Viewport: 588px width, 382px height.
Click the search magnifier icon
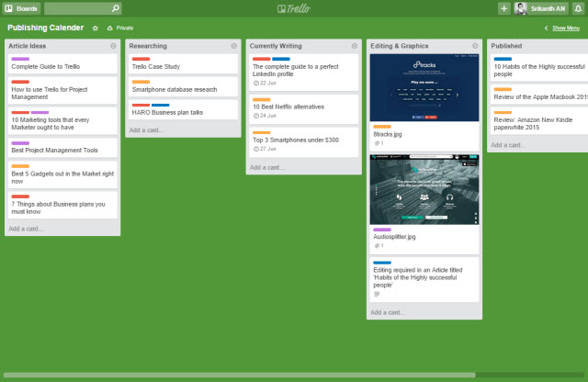pos(116,8)
